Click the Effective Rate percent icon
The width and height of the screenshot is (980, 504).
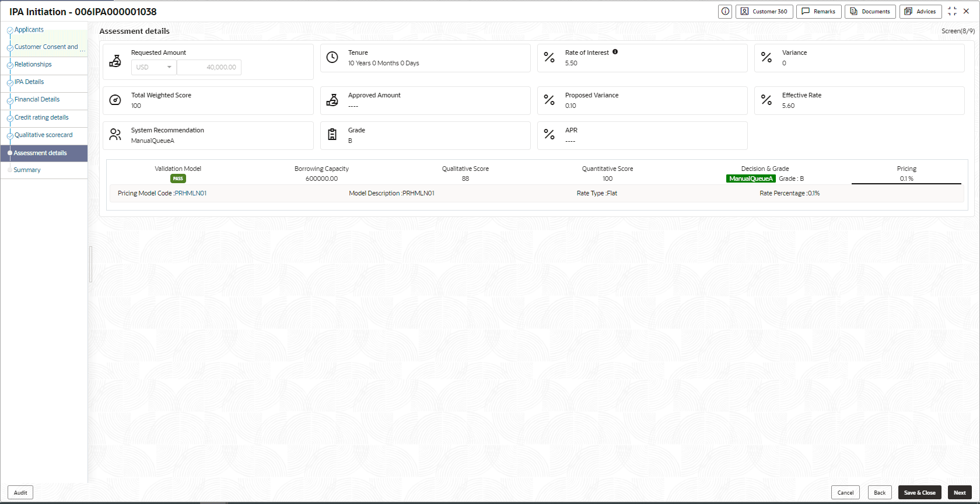pos(766,100)
